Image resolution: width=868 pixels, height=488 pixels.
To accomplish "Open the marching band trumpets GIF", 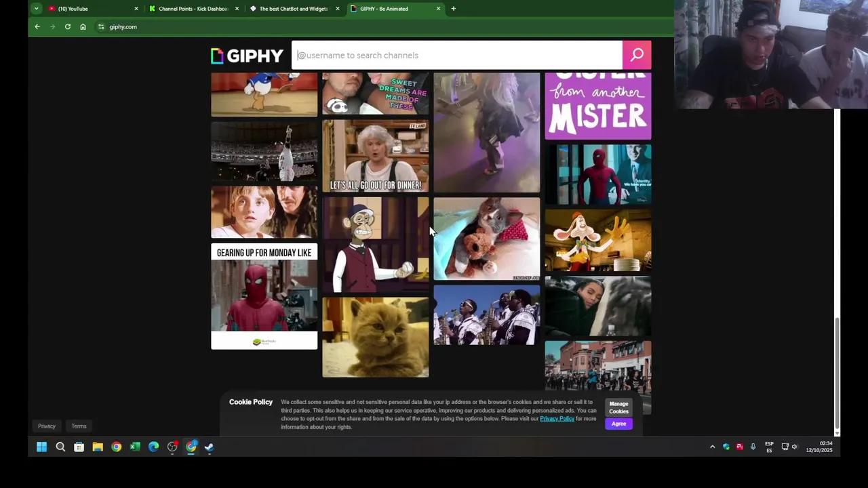I will [487, 315].
